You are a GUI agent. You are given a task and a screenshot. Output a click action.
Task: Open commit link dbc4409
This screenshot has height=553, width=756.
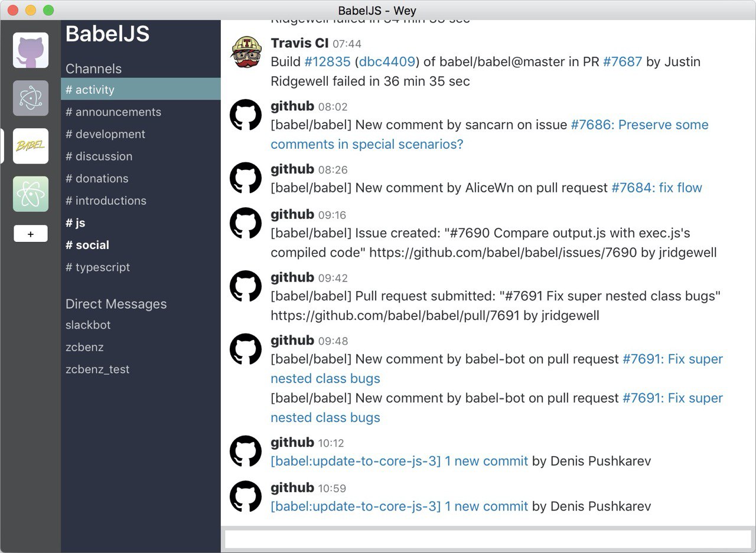pyautogui.click(x=387, y=61)
